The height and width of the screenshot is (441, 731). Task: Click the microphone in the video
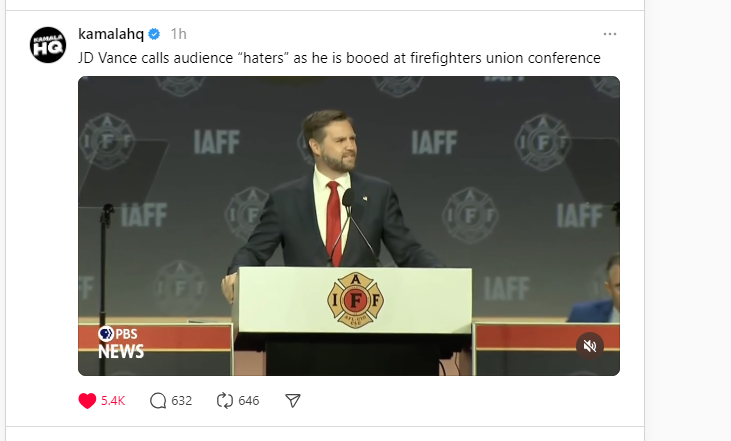(348, 200)
